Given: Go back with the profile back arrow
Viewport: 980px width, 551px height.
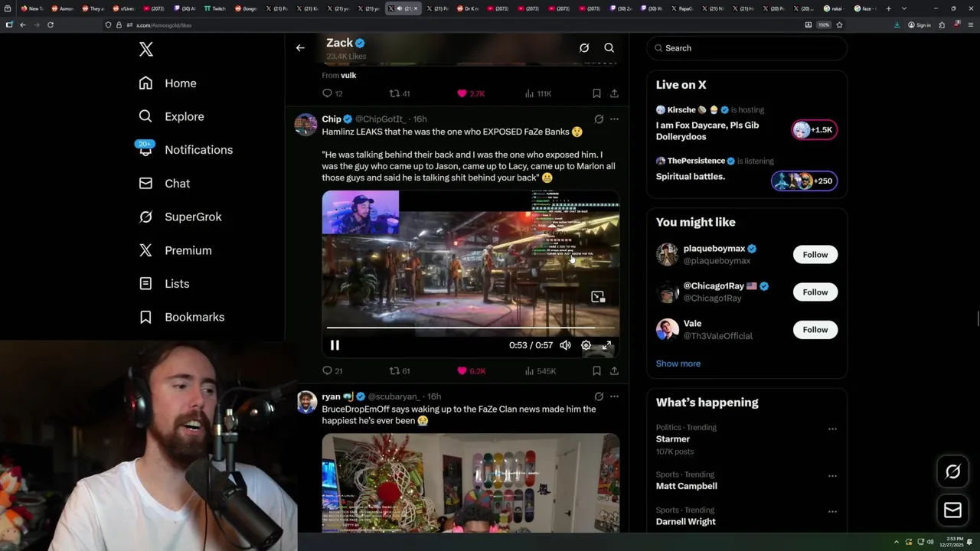Looking at the screenshot, I should click(x=300, y=47).
